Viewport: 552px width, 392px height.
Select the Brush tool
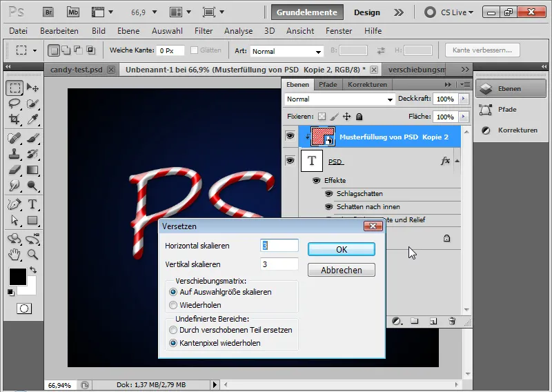(x=32, y=138)
